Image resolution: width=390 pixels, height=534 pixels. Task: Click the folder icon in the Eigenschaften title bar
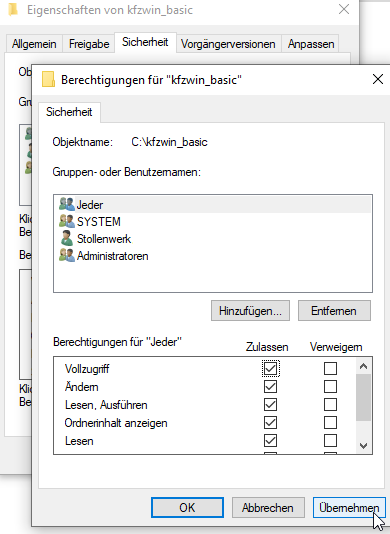(x=13, y=10)
